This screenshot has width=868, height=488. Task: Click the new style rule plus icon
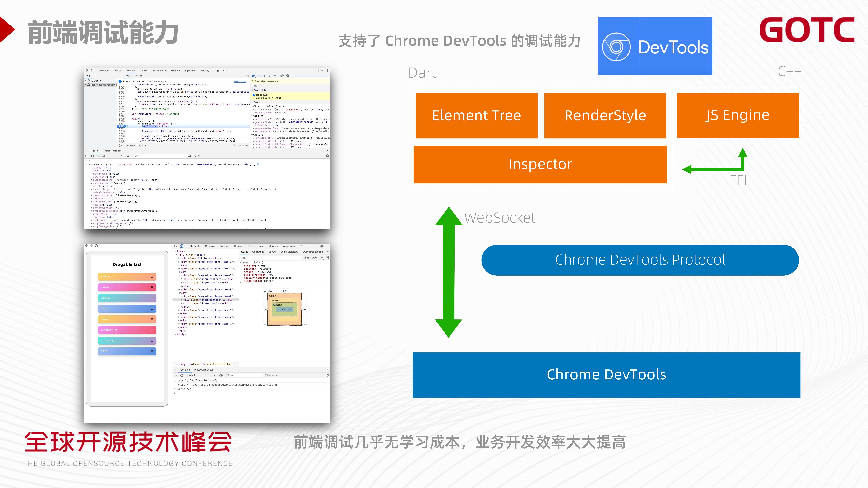tap(322, 258)
